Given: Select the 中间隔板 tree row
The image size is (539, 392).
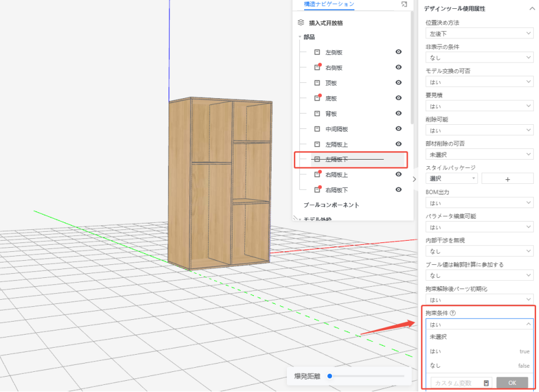Looking at the screenshot, I should click(x=358, y=129).
